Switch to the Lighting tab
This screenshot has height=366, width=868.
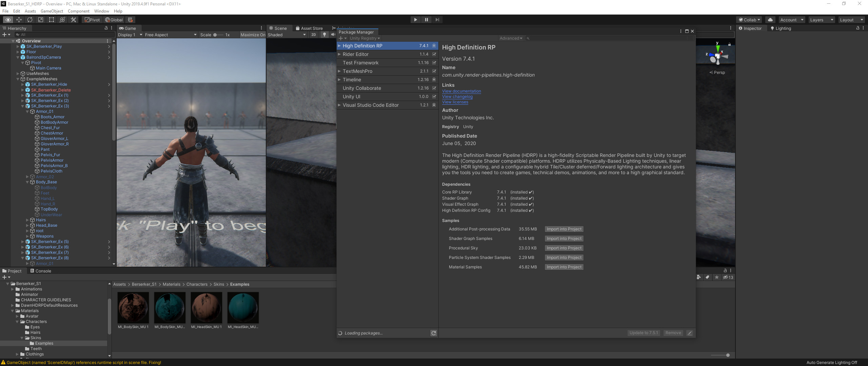(781, 28)
